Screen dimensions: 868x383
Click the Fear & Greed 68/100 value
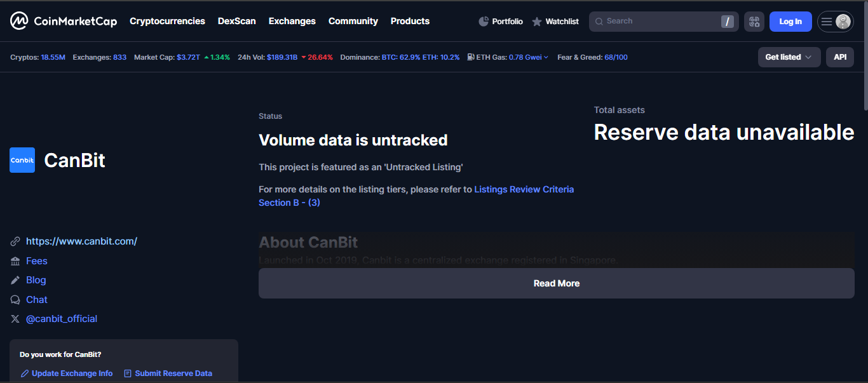pos(616,57)
